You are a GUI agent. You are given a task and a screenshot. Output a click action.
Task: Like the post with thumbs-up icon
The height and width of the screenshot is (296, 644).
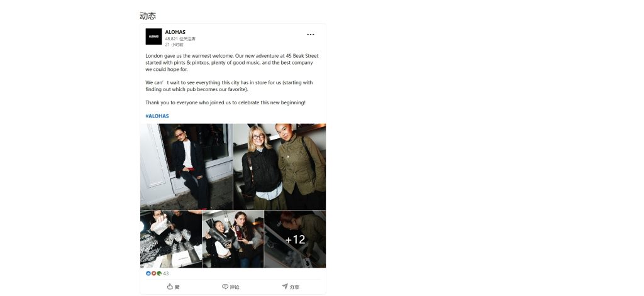pos(170,287)
